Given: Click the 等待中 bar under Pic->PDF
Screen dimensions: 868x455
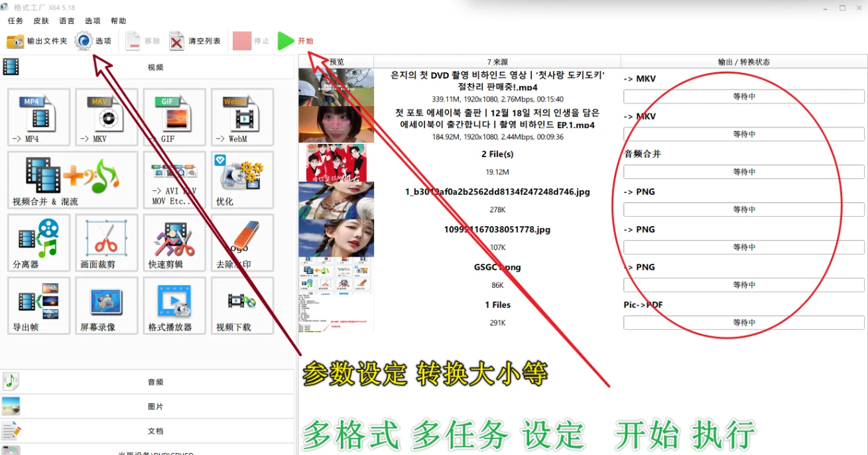Looking at the screenshot, I should pyautogui.click(x=744, y=322).
